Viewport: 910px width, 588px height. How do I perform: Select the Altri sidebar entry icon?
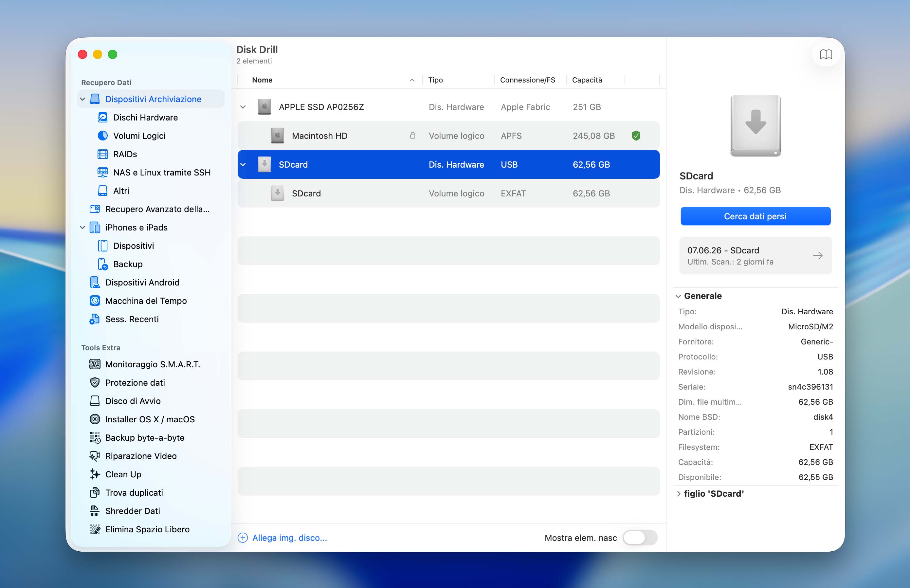pyautogui.click(x=103, y=191)
